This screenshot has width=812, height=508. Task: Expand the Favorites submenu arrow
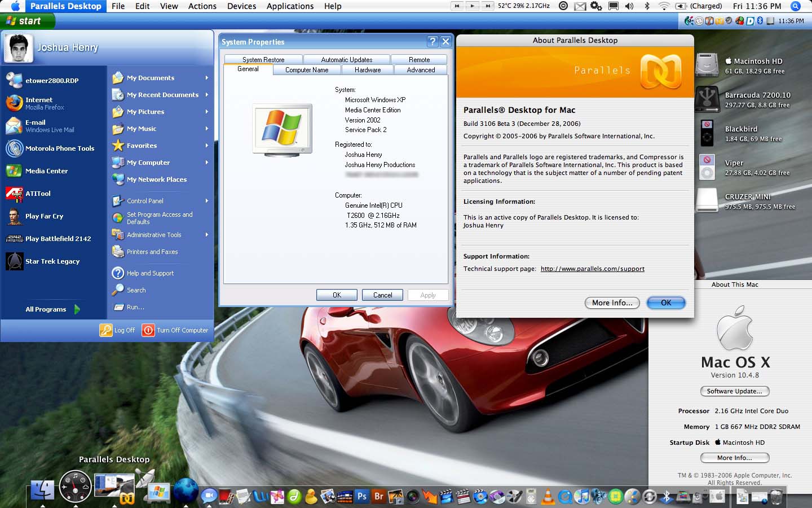click(x=207, y=146)
